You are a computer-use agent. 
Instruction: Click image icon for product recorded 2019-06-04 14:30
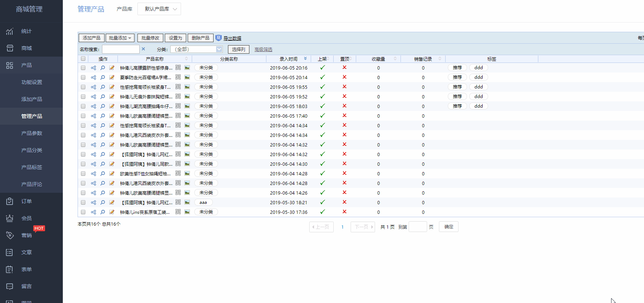187,164
